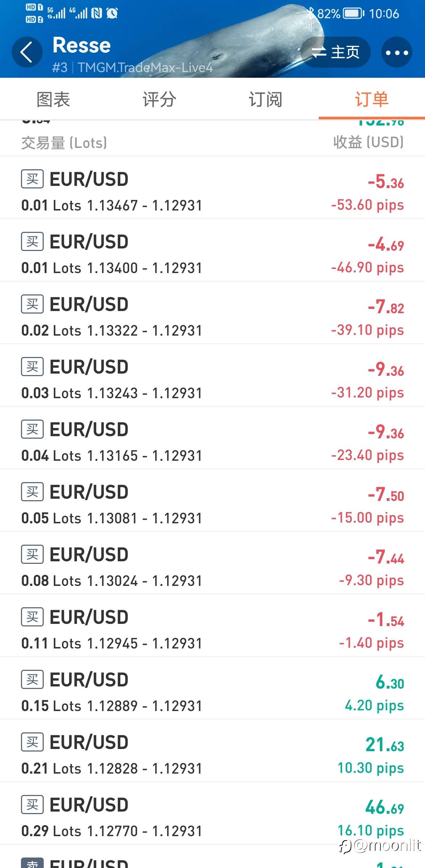Tap buy icon on 0.02 Lots order

pos(33,304)
